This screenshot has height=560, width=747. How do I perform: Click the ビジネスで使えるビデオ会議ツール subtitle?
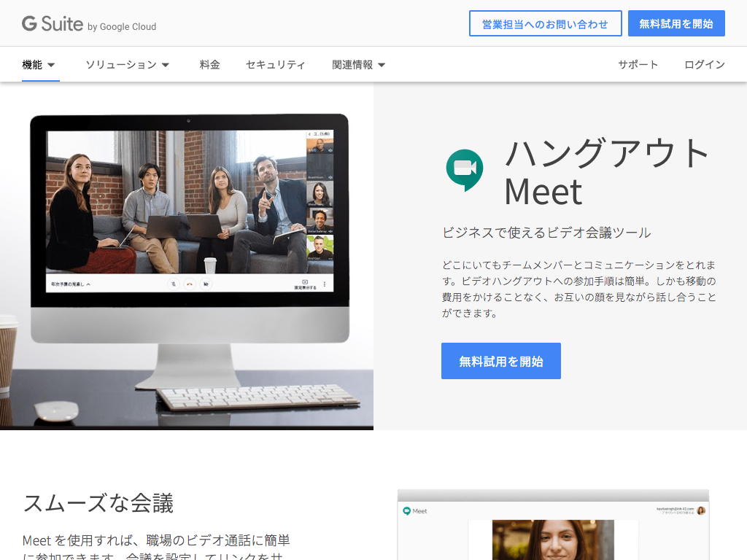[546, 233]
